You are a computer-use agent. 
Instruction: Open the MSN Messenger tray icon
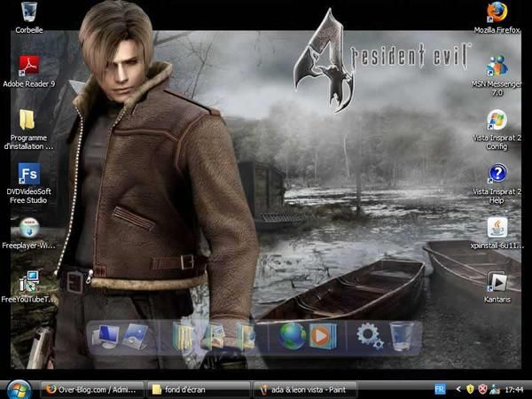495,389
